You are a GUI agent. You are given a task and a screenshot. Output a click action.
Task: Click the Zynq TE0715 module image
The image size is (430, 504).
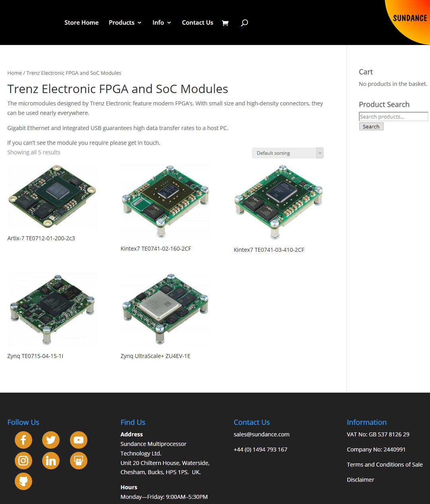click(52, 309)
